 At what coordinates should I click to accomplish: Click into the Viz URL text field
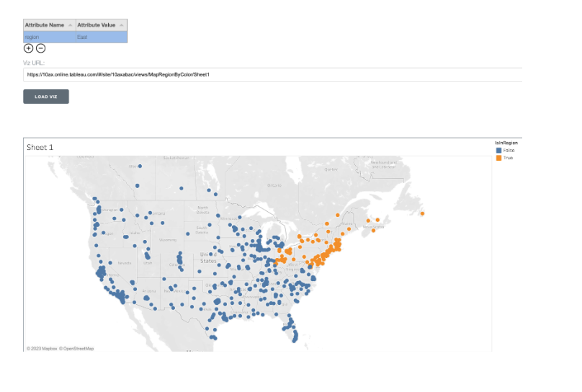pos(272,74)
